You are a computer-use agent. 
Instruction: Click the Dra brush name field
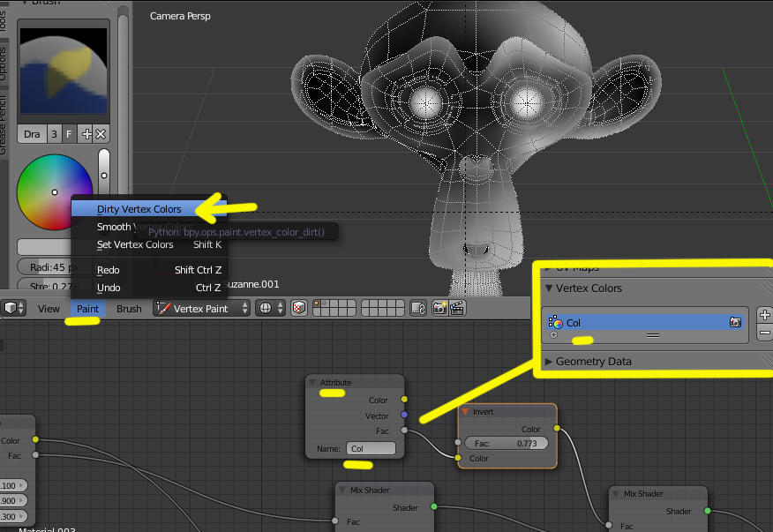click(32, 134)
